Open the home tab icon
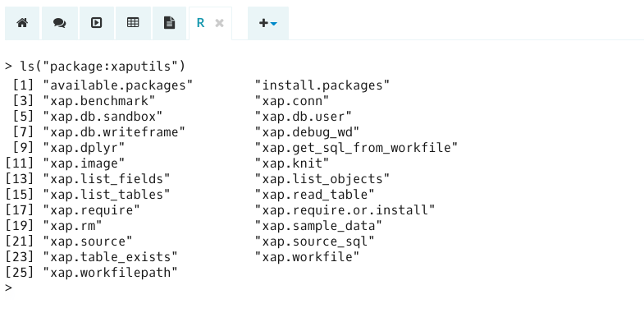Screen dimensions: 644x322 (x=22, y=23)
